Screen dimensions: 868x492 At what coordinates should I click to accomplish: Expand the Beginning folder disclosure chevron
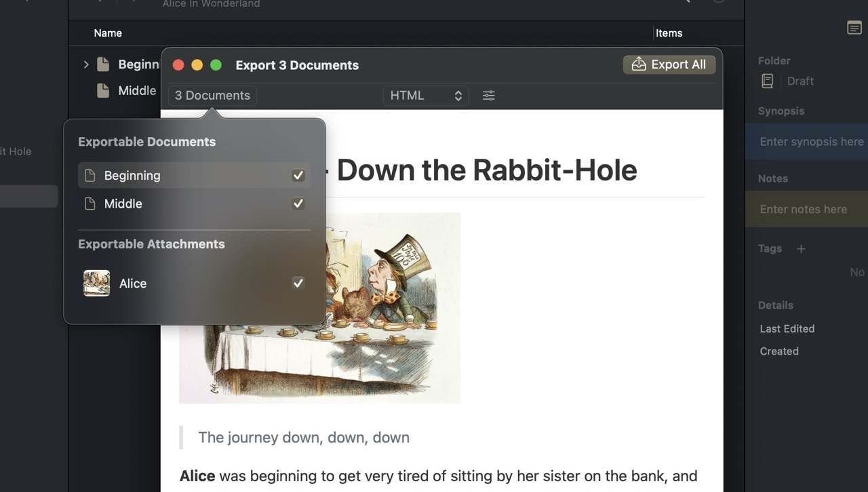(86, 64)
